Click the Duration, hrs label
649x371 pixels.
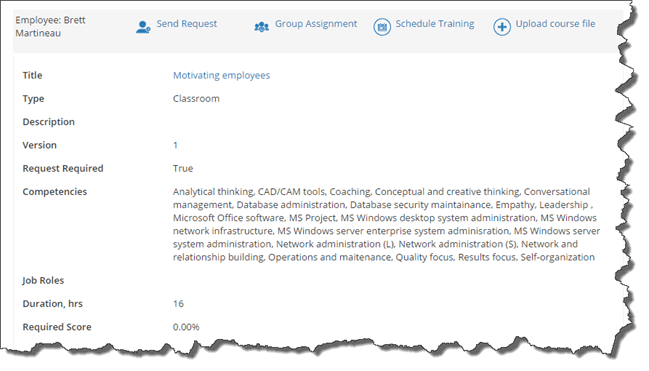tap(53, 304)
